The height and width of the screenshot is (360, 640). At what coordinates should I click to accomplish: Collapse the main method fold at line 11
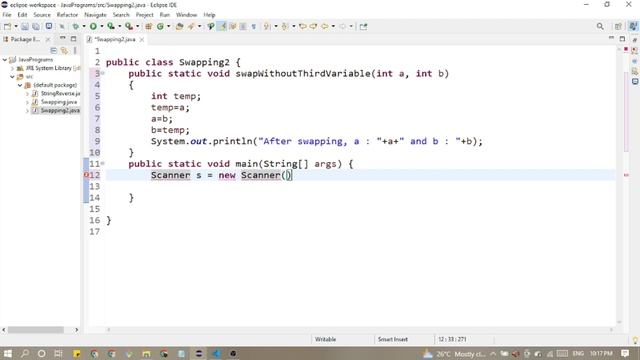point(102,164)
